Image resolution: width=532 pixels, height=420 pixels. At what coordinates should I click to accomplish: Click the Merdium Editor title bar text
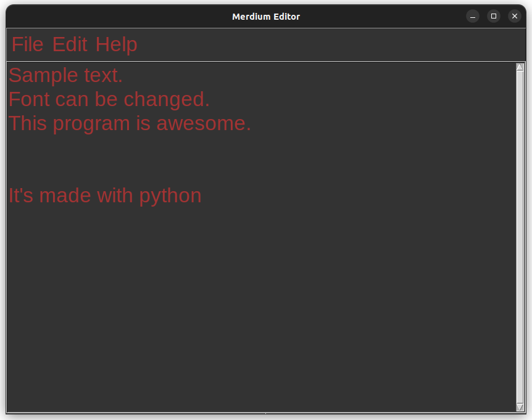(x=266, y=17)
